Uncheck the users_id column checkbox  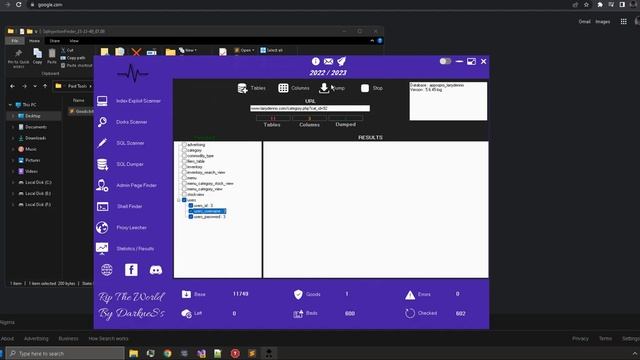(191, 206)
